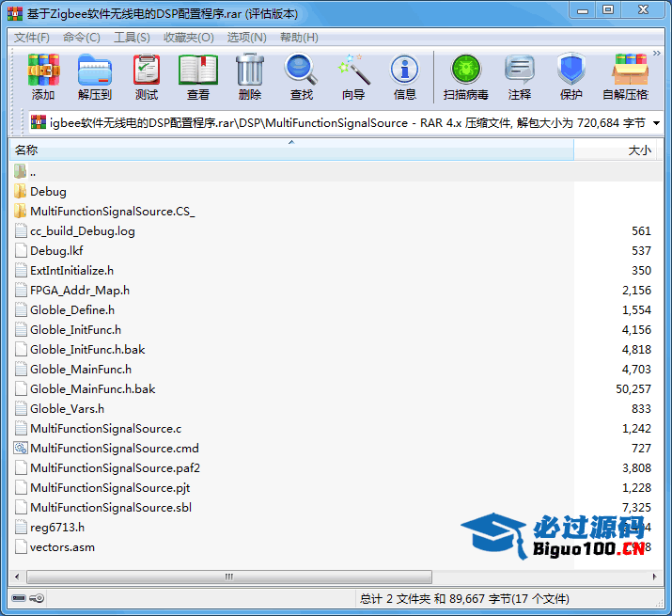672x616 pixels.
Task: Run the 测试 (Test) archive tool
Action: point(147,75)
